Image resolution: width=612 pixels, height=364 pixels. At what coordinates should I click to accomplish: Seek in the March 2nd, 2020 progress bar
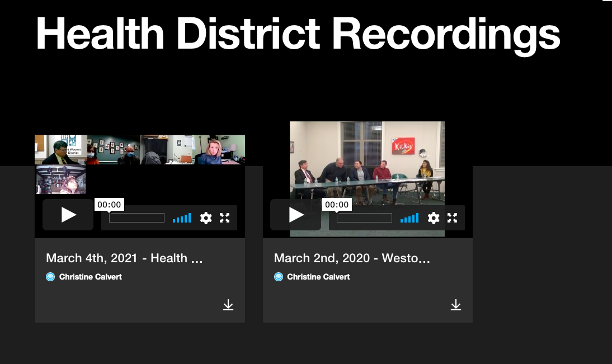[x=364, y=218]
